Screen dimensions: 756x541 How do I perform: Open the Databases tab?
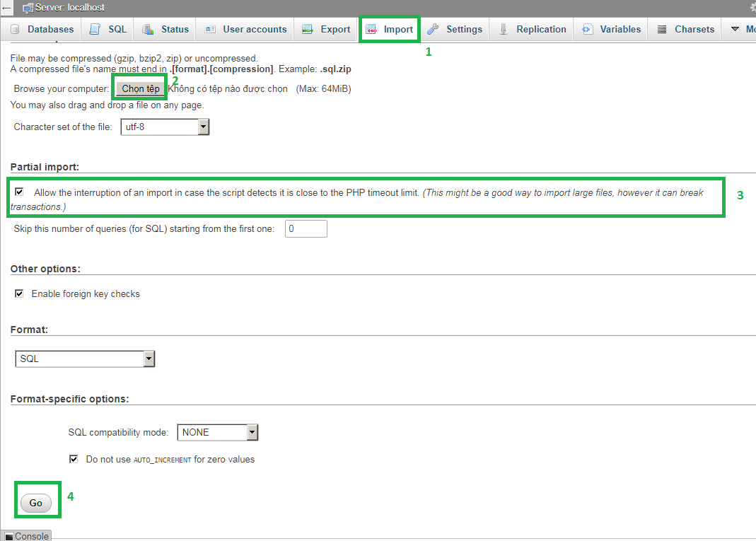42,30
